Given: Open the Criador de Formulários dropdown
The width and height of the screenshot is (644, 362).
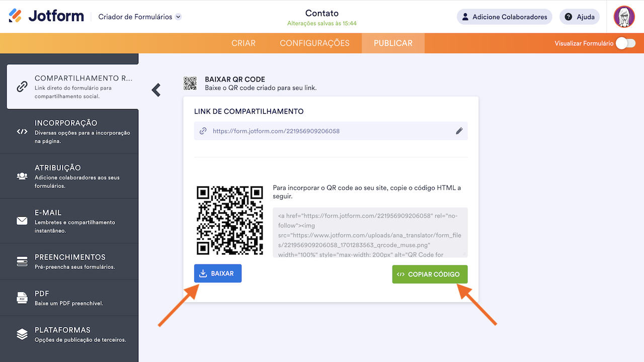Looking at the screenshot, I should point(140,17).
